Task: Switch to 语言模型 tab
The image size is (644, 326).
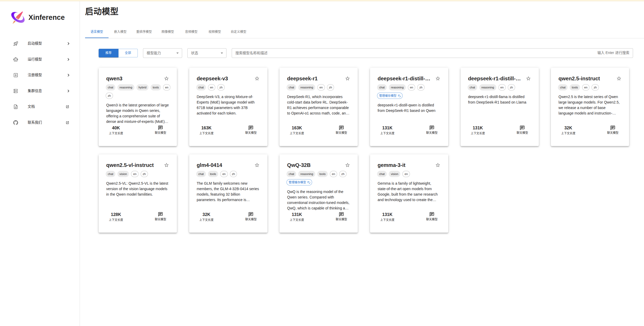Action: pyautogui.click(x=97, y=32)
